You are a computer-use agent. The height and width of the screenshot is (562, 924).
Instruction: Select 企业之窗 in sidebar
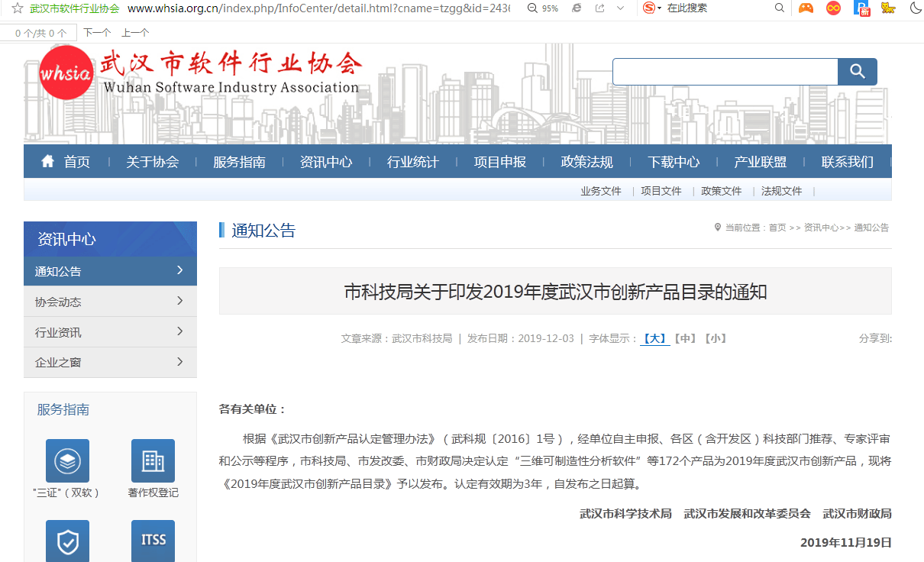(110, 362)
